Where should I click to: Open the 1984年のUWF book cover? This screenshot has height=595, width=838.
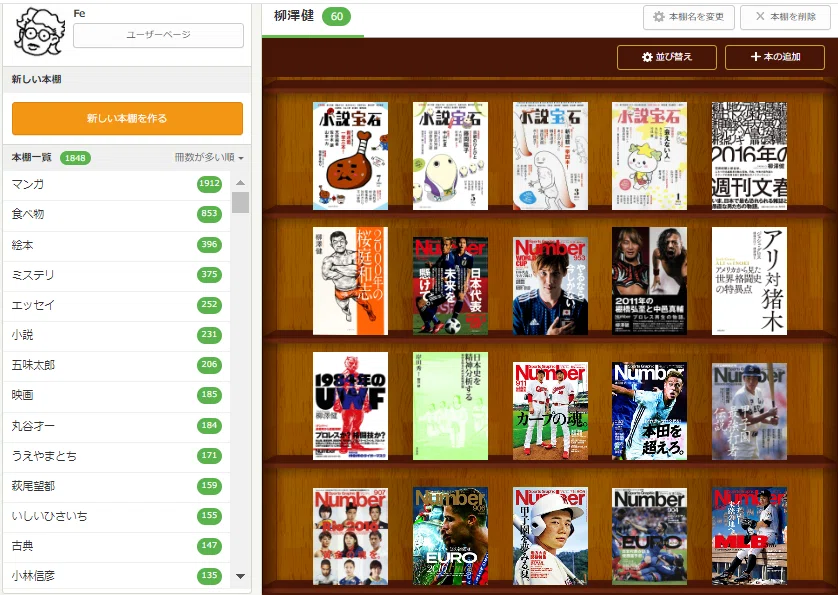tap(351, 406)
